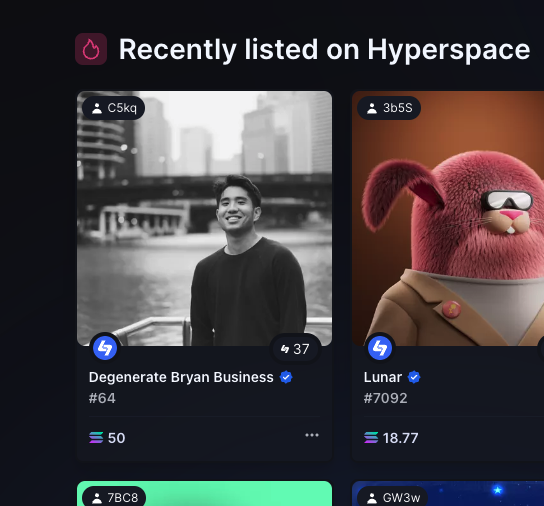Click the 50 price text on the Bryan Business card
This screenshot has height=506, width=544.
tap(117, 438)
